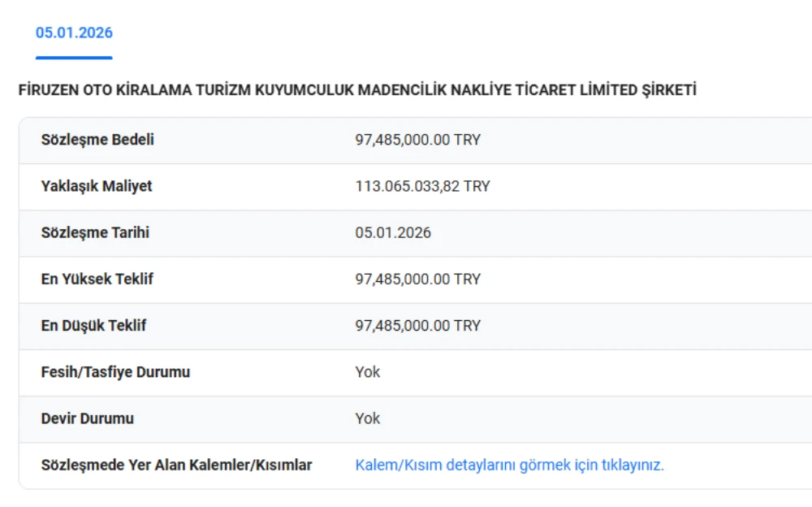Open the 05.01.2026 tab
This screenshot has height=507, width=812.
(x=74, y=33)
